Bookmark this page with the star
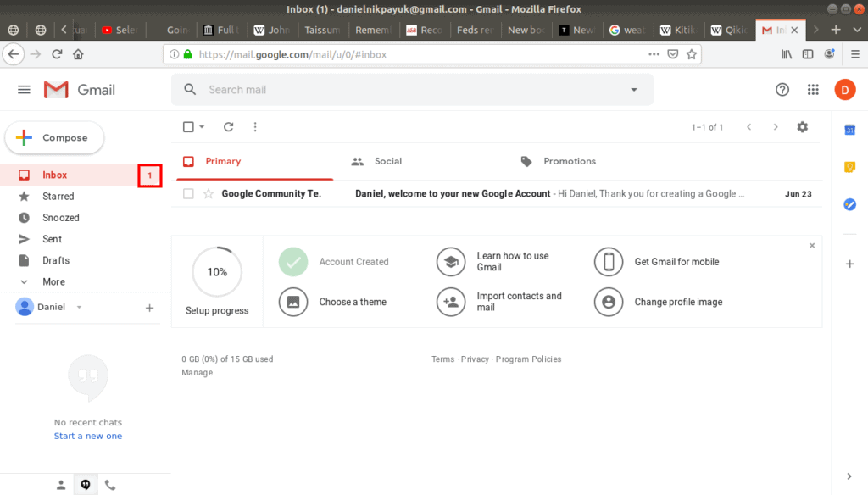The width and height of the screenshot is (868, 495). pos(692,54)
